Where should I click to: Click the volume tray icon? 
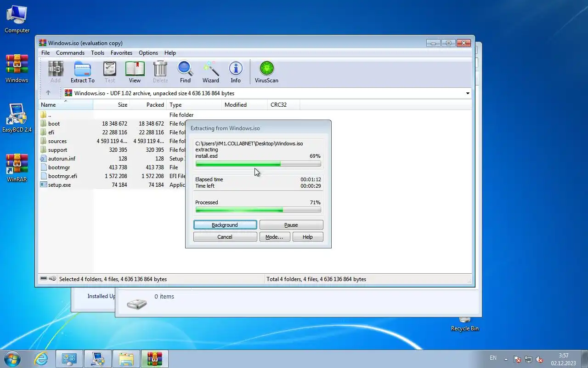coord(539,359)
